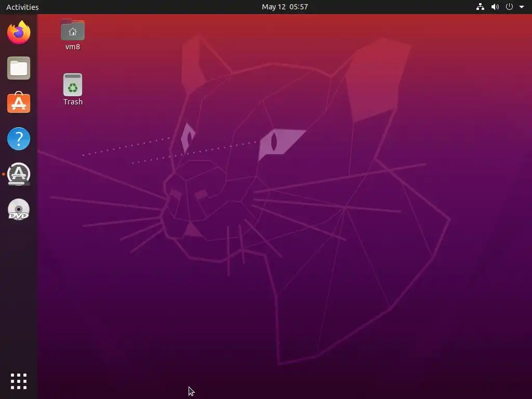The width and height of the screenshot is (532, 399).
Task: Select the Trash icon on desktop
Action: pyautogui.click(x=73, y=89)
